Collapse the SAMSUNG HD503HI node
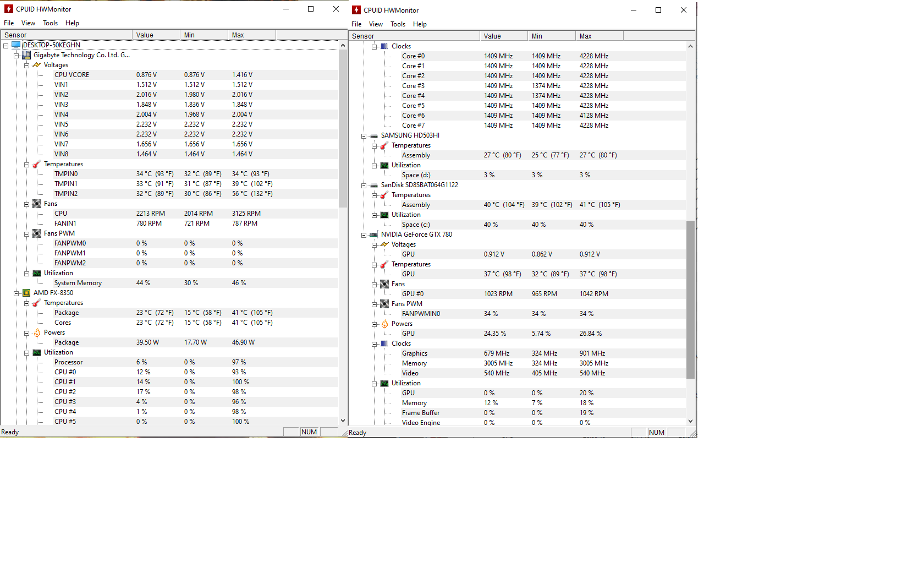 (364, 136)
